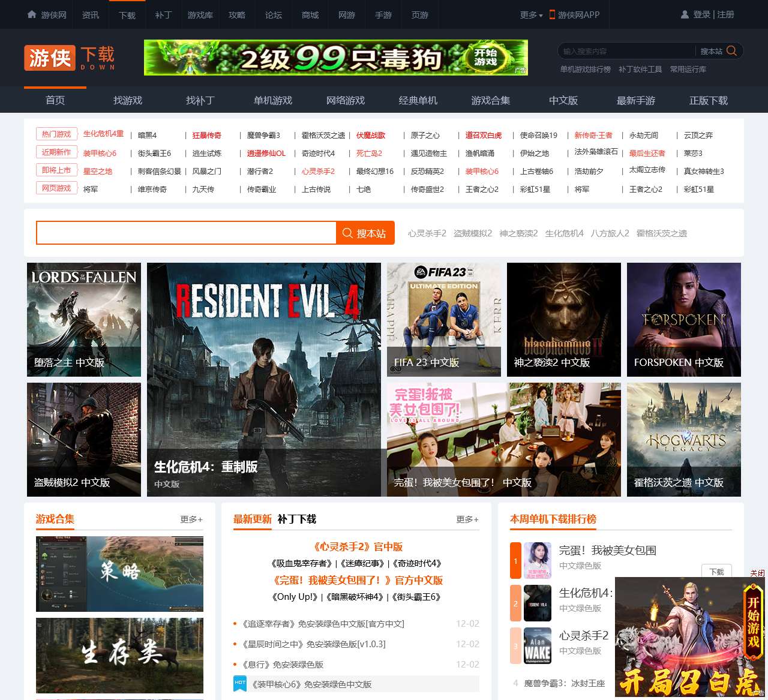Open the 完蛋！我被美女包围了 banner thumbnail
The height and width of the screenshot is (700, 768).
(504, 440)
